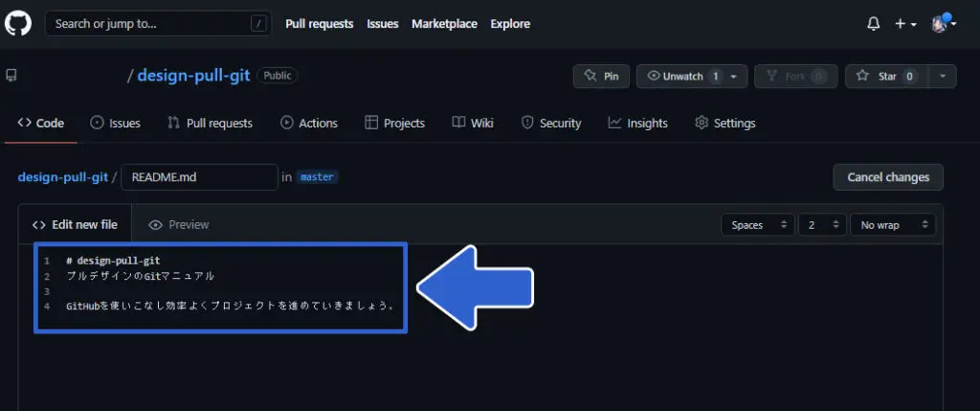Screen dimensions: 980x411
Task: Open the GitHub home logo
Action: point(17,24)
